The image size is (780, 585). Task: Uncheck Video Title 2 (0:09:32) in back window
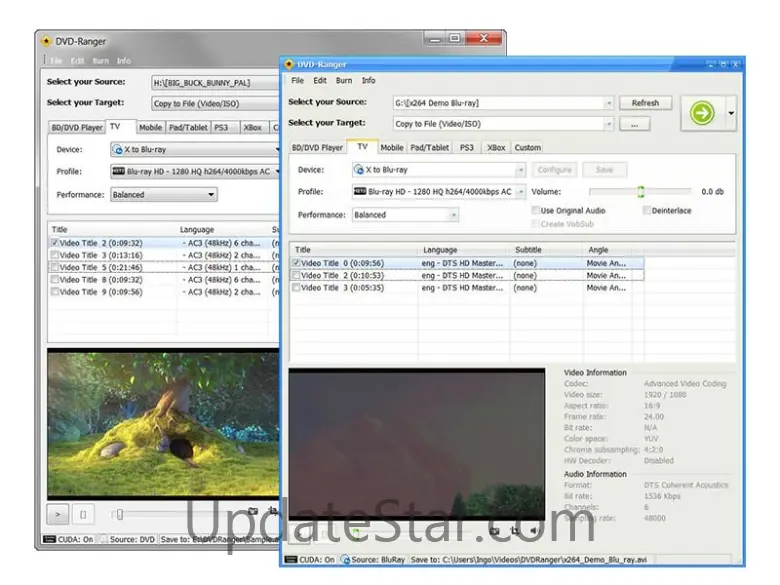coord(55,243)
